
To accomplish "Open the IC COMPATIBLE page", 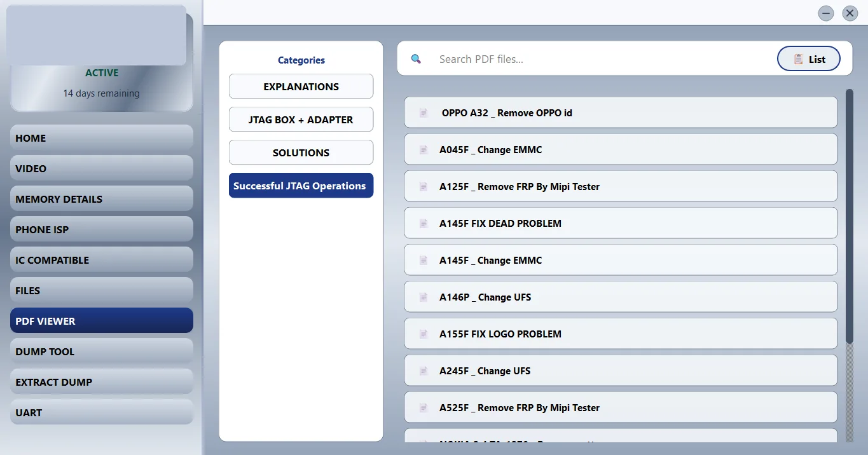I will click(x=102, y=260).
